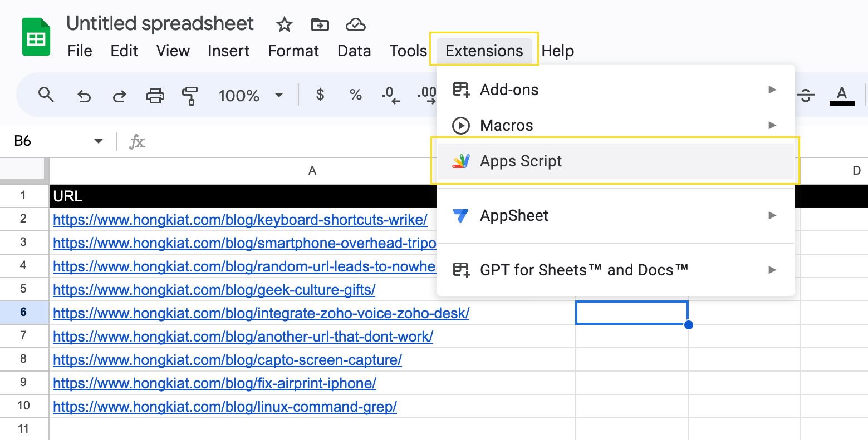Star the Untitled spreadsheet
The width and height of the screenshot is (868, 440).
pyautogui.click(x=285, y=24)
